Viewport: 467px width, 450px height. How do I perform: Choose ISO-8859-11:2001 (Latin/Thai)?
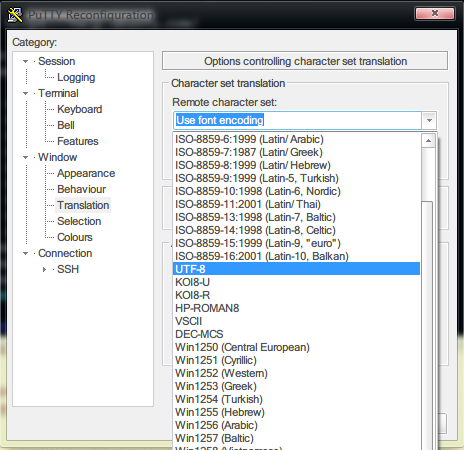[297, 204]
